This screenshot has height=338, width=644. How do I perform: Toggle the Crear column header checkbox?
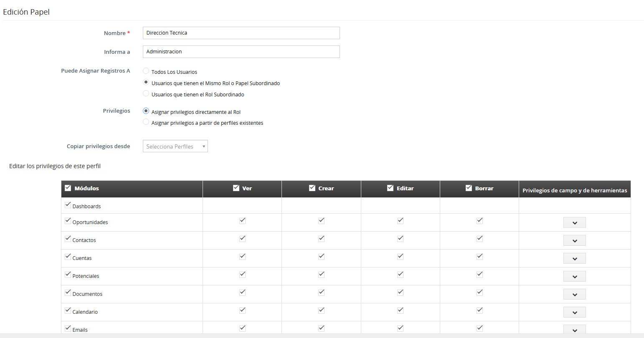312,188
